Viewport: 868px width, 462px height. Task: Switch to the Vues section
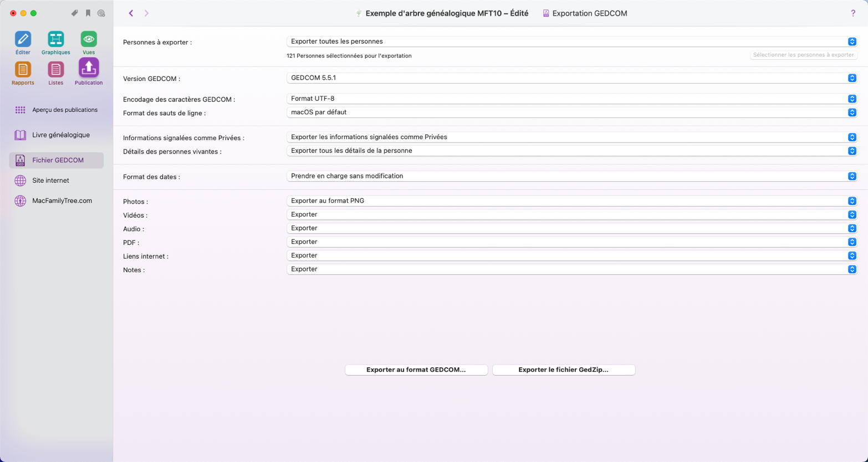pyautogui.click(x=89, y=39)
